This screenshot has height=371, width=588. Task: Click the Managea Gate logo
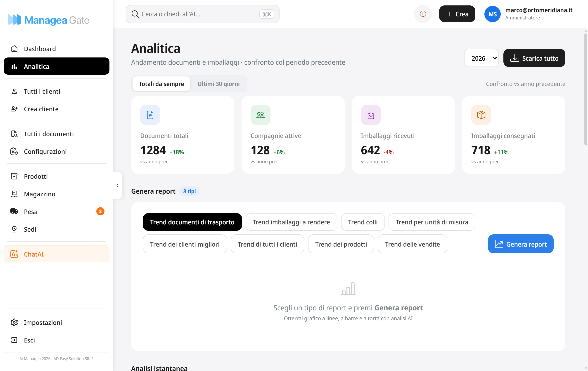pos(49,20)
